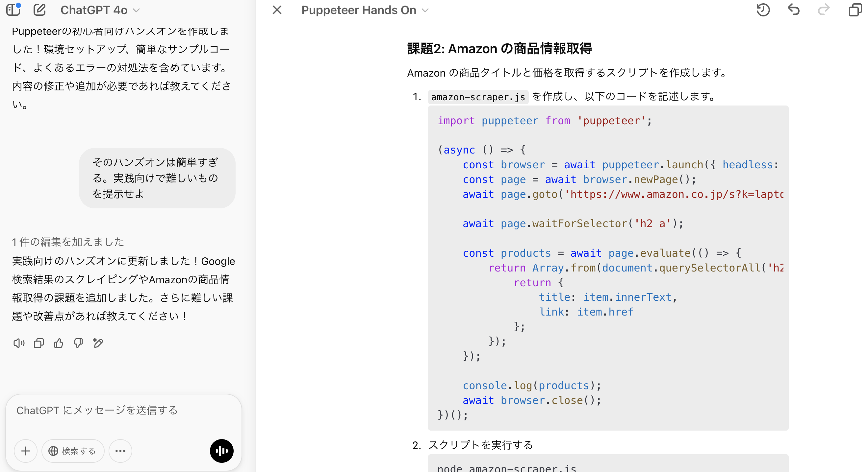Start voice mode with the black waveform button
Viewport: 868px width, 472px height.
point(221,451)
